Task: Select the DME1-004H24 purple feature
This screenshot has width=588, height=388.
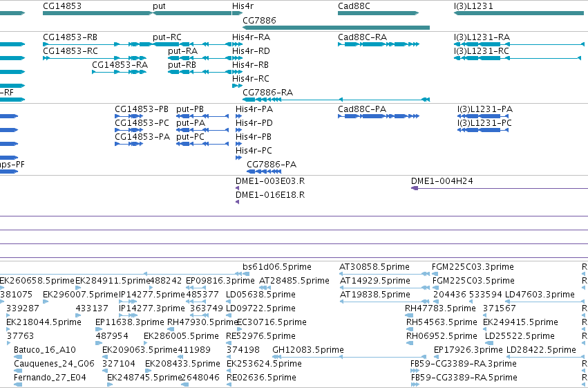Action: click(499, 188)
